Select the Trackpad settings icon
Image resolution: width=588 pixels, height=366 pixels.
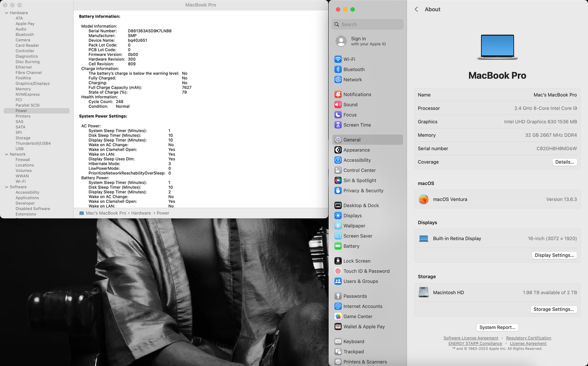(x=338, y=351)
